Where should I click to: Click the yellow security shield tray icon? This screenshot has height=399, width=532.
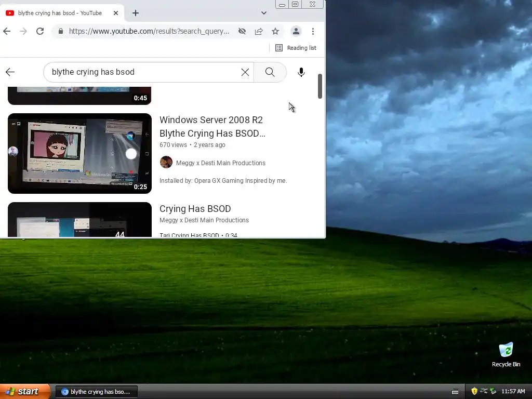coord(474,391)
